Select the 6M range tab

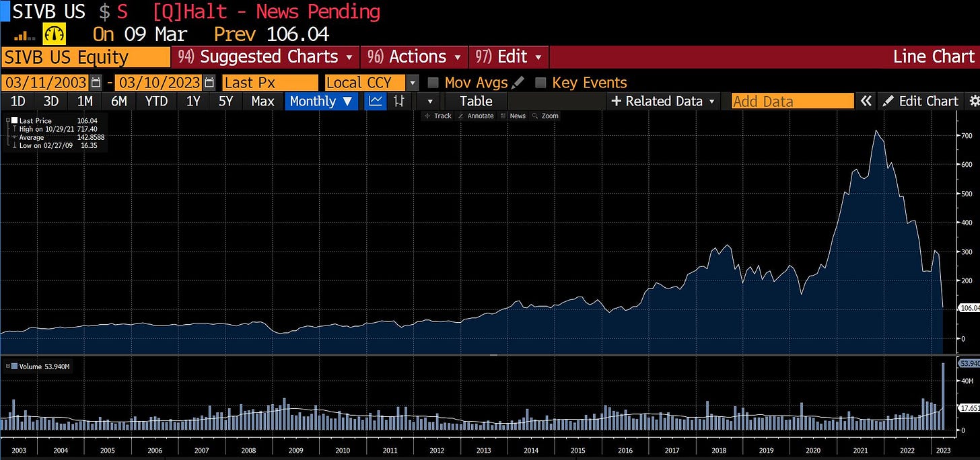[119, 101]
